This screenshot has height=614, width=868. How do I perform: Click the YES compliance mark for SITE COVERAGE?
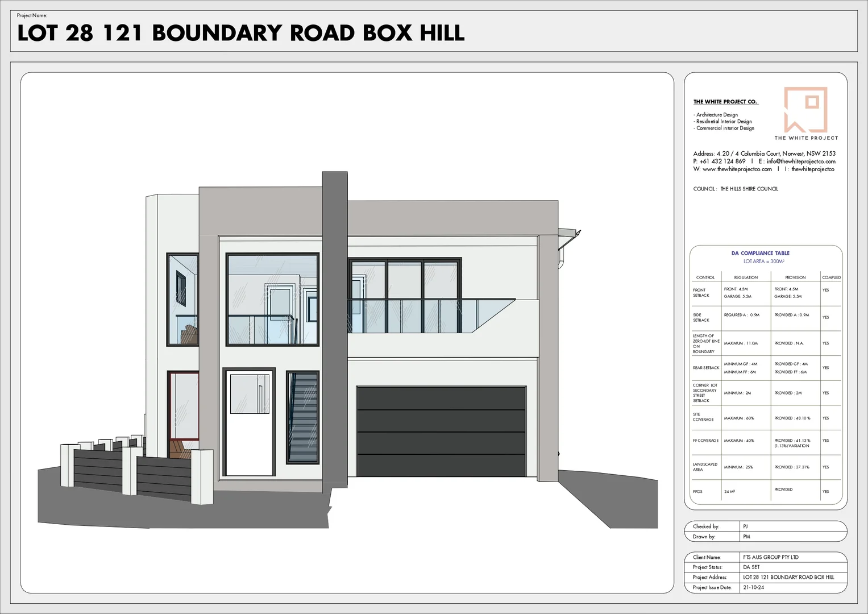pos(827,418)
